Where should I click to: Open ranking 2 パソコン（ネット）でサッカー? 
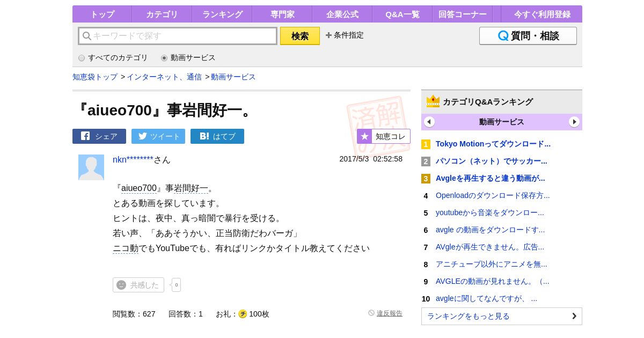point(492,161)
